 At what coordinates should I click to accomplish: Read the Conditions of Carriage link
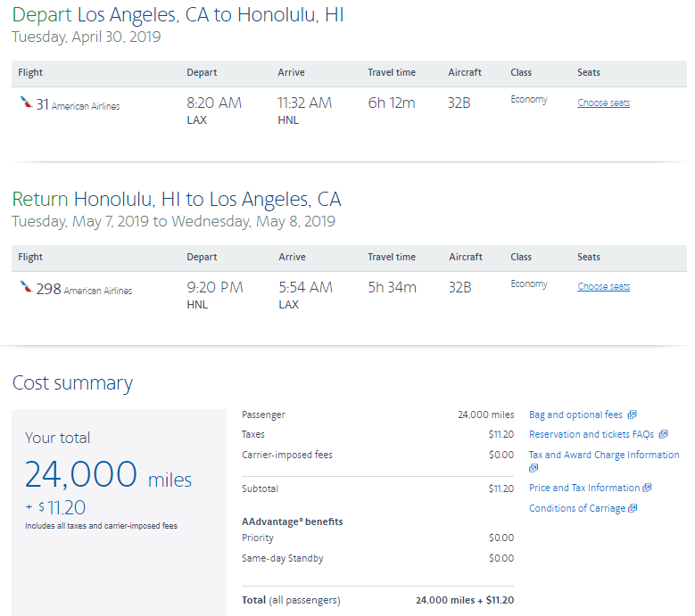(577, 508)
